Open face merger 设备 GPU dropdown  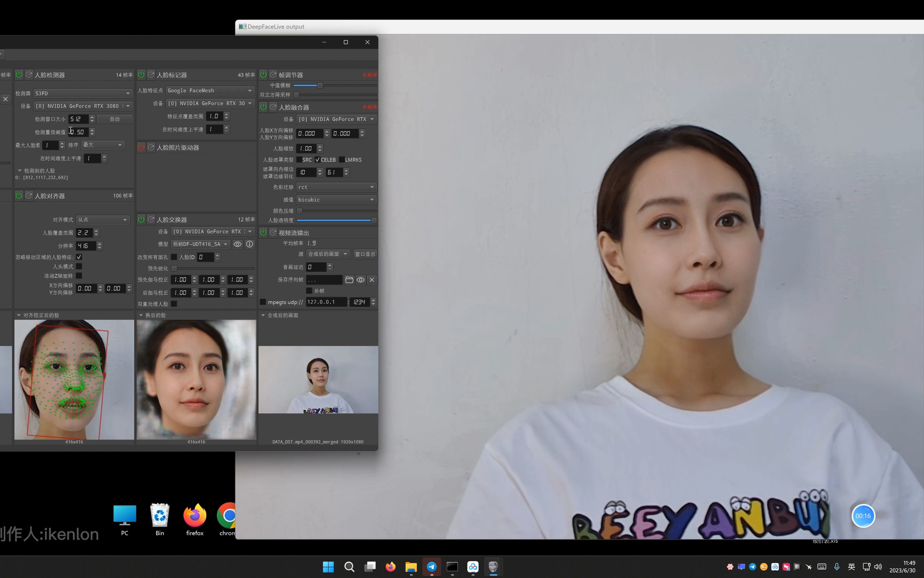336,119
